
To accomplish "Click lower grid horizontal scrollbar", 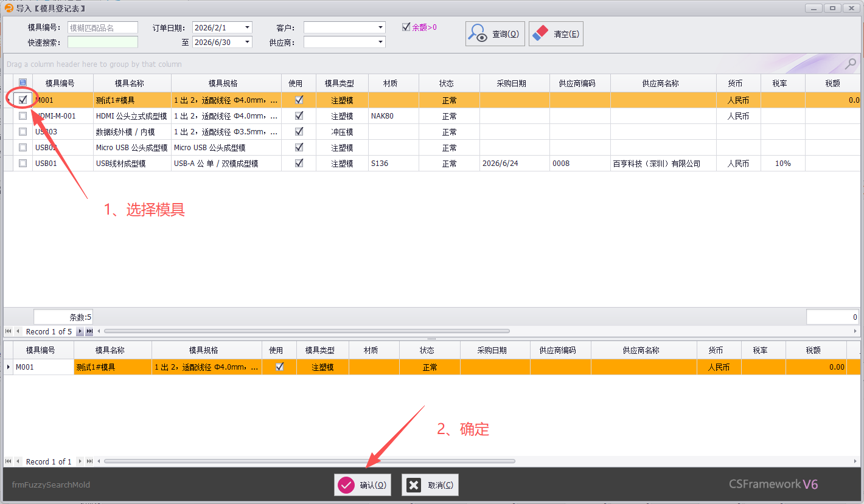I will click(310, 461).
